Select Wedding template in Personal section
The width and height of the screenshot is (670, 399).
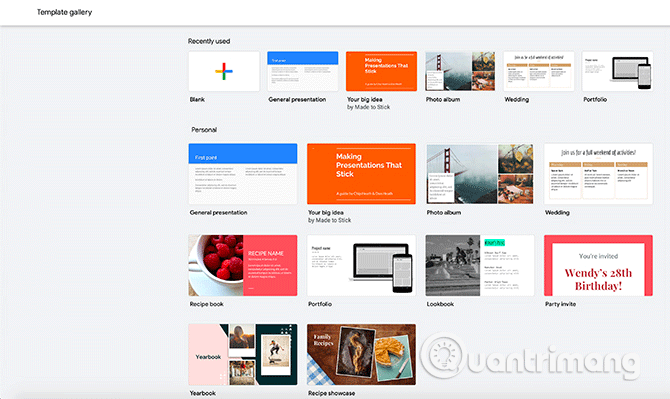click(598, 173)
